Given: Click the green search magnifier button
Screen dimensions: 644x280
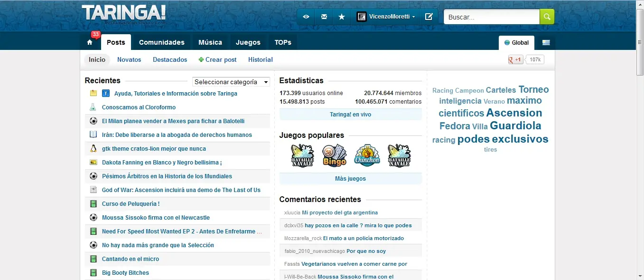Looking at the screenshot, I should coord(547,17).
